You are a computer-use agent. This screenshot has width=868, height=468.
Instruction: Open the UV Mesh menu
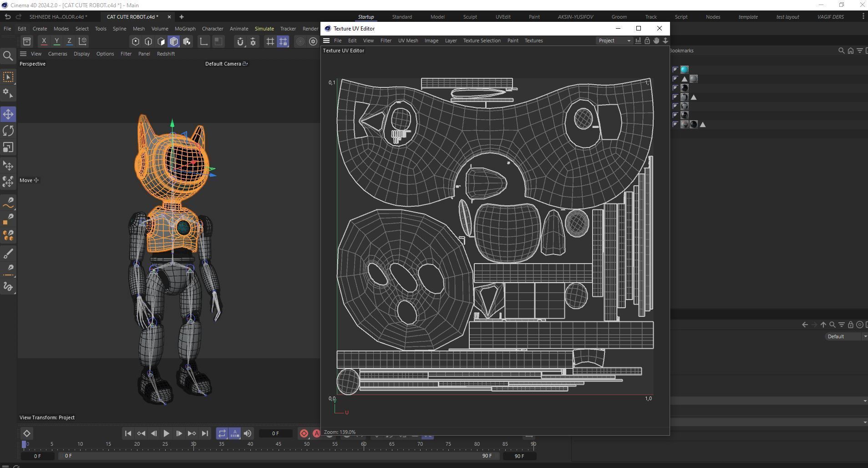408,41
